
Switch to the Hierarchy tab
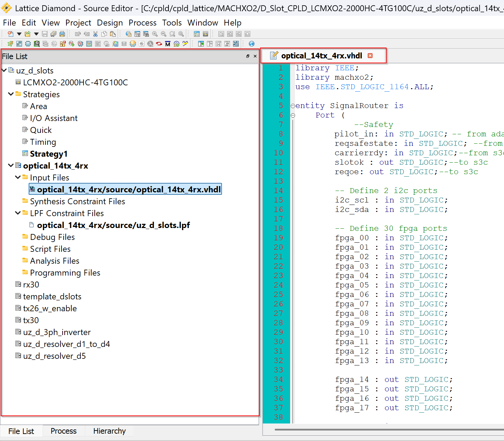(x=109, y=431)
